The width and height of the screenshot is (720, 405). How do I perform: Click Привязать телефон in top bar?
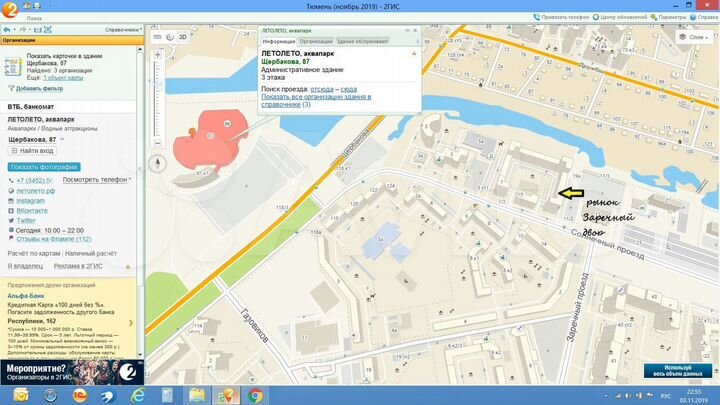(565, 17)
